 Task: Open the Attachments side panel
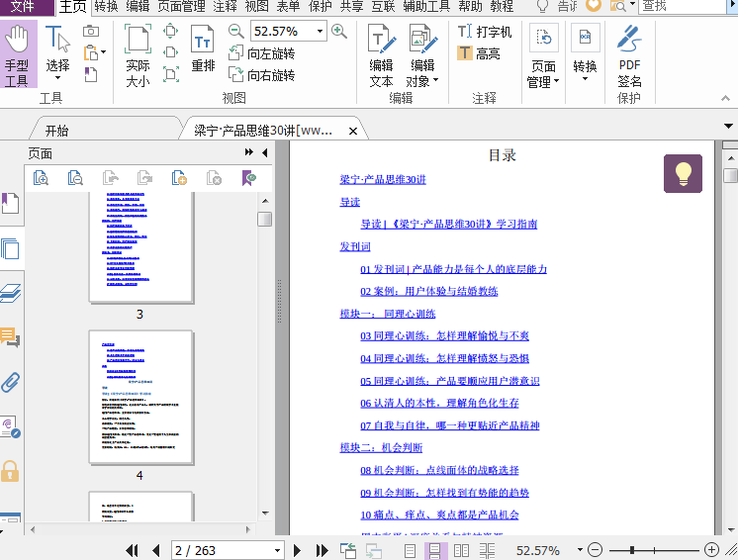pyautogui.click(x=10, y=382)
